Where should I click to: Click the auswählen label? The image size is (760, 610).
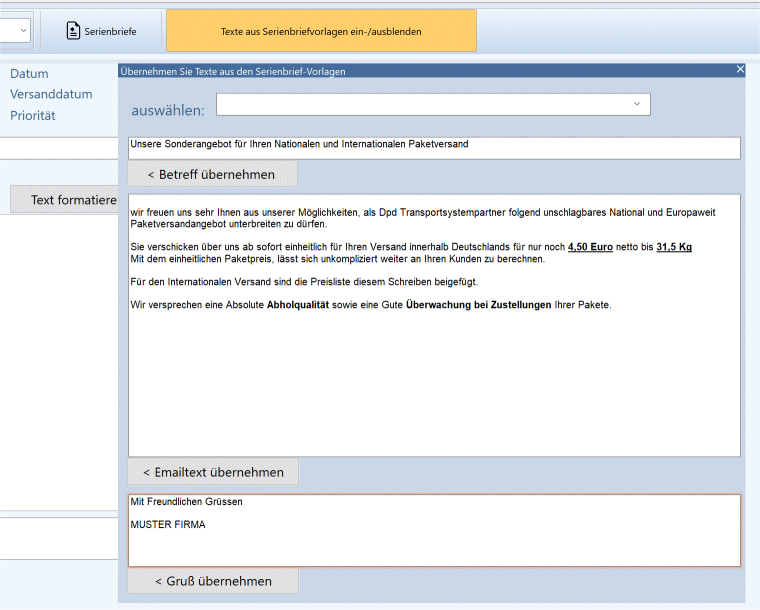pos(168,110)
